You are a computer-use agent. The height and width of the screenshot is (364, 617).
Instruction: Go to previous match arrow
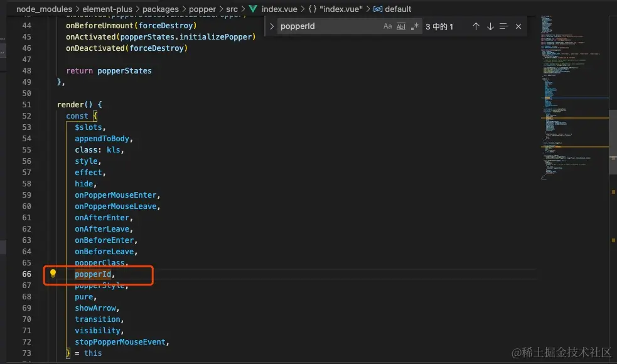pyautogui.click(x=476, y=26)
